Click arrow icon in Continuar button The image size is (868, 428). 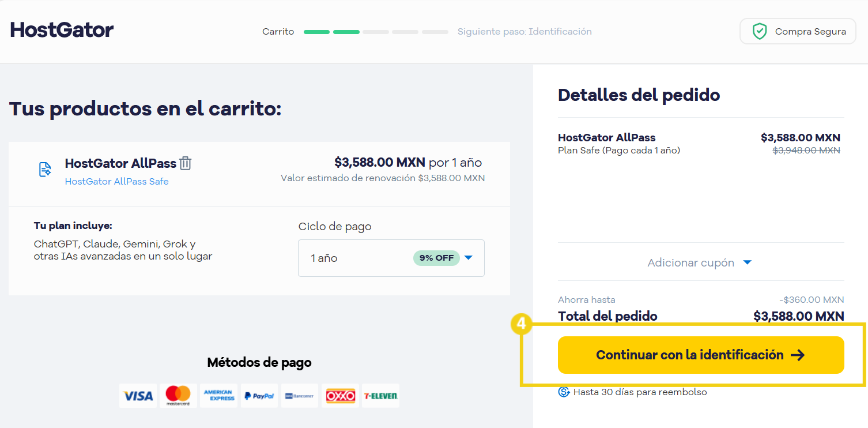[x=798, y=355]
